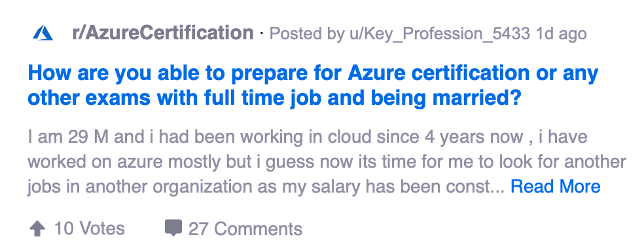The width and height of the screenshot is (644, 245).
Task: Open the r/AzureCertification subreddit link
Action: coord(163,33)
